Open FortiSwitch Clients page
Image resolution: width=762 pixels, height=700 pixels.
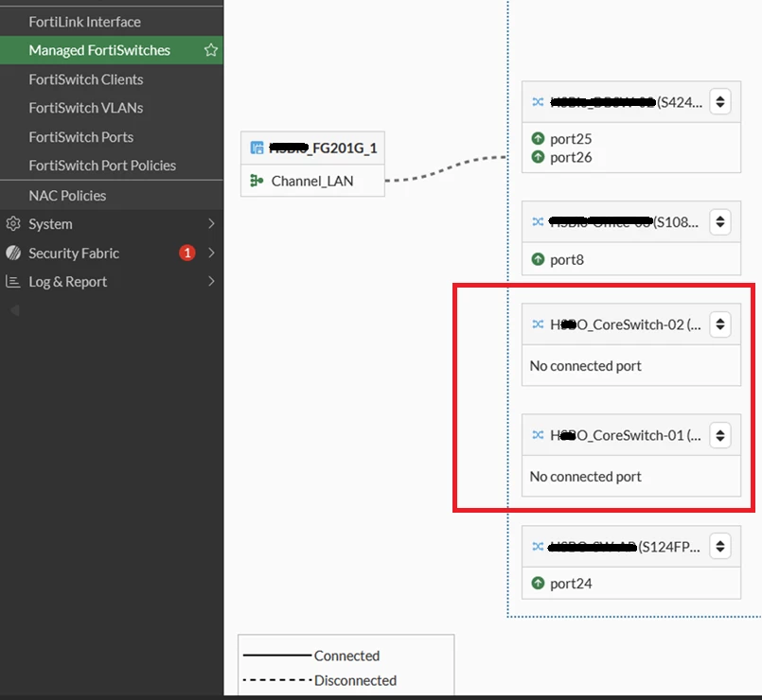click(x=86, y=79)
